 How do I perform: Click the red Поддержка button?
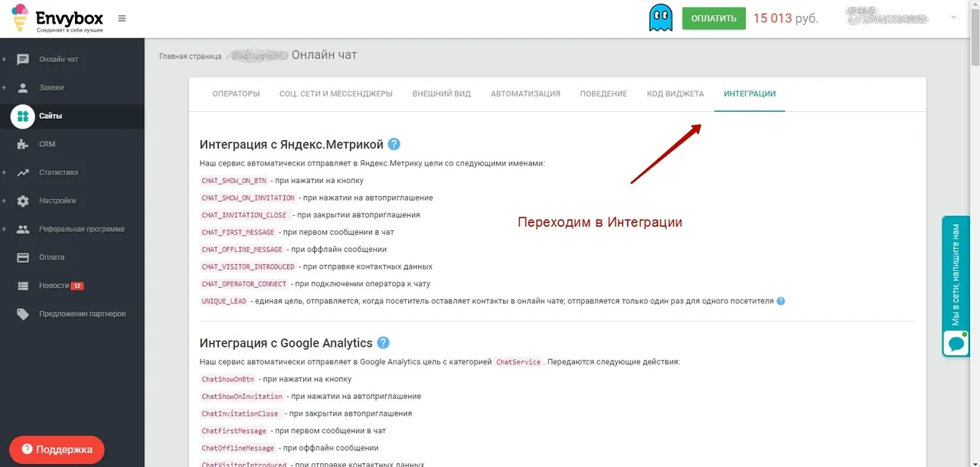[57, 449]
